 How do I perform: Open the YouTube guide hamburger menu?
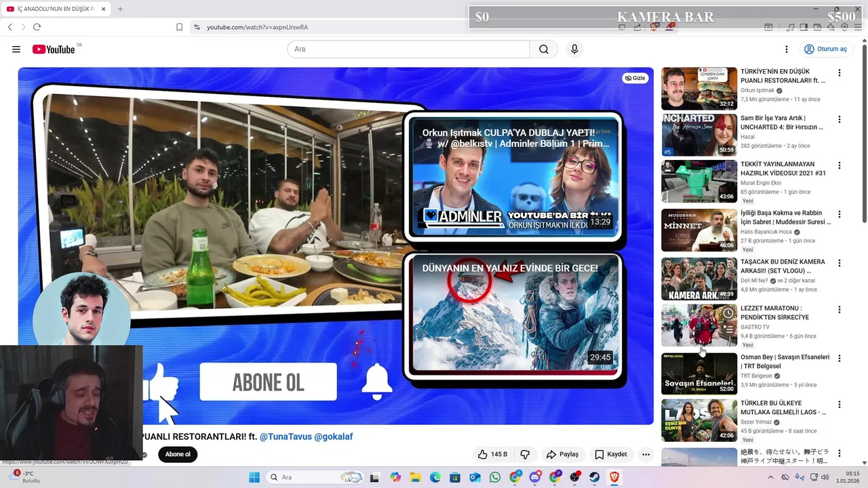coord(16,49)
